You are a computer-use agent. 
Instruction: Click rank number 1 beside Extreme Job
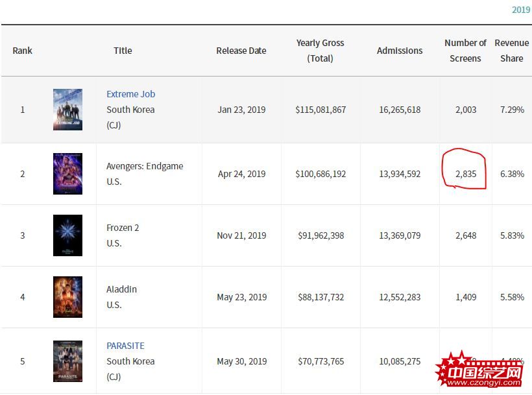pos(23,110)
